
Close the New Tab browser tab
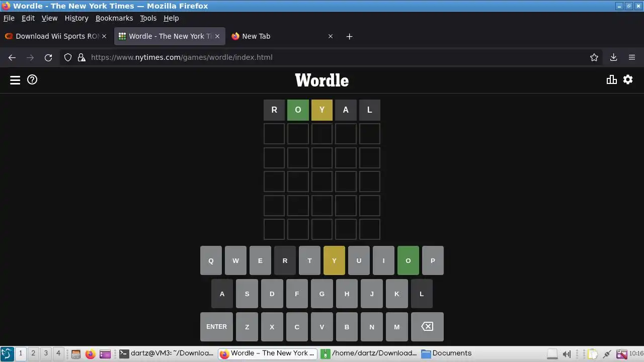pos(331,36)
